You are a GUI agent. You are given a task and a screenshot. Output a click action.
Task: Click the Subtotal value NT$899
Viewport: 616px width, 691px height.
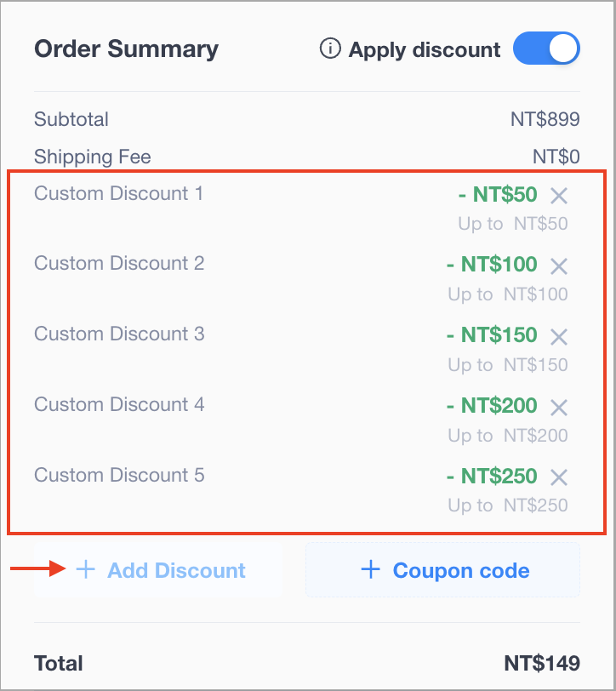point(545,119)
